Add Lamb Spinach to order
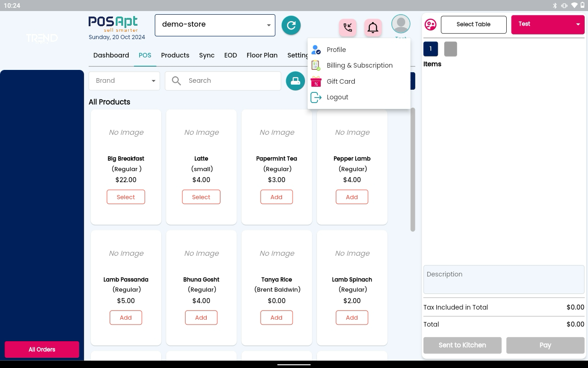Image resolution: width=588 pixels, height=368 pixels. pos(352,318)
